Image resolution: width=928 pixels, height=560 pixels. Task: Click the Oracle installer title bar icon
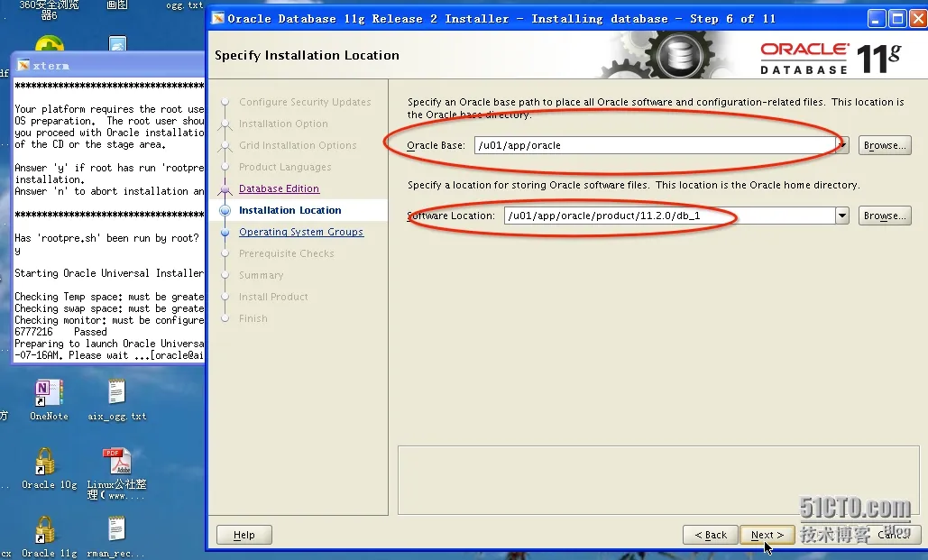tap(218, 18)
